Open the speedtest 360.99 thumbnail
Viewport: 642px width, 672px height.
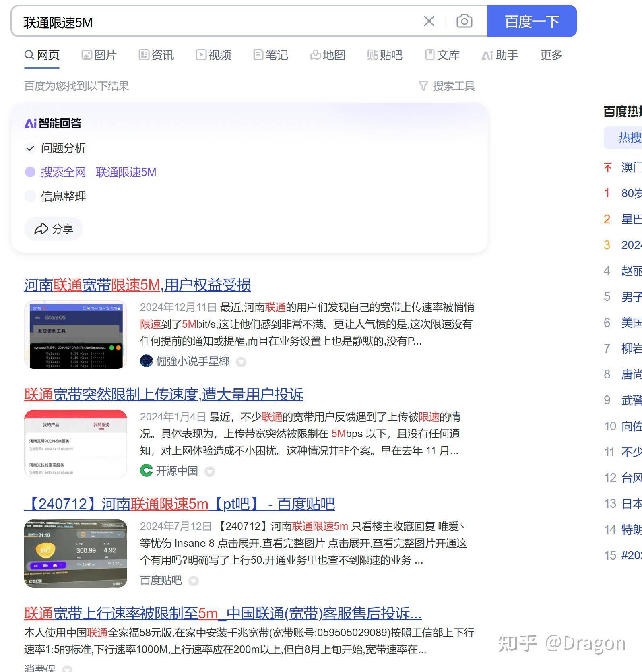[76, 554]
